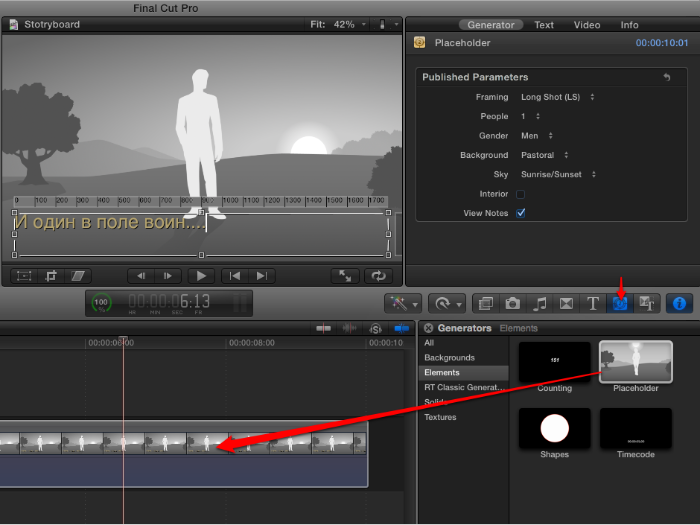Close the Generators browser with the X button
700x525 pixels.
[428, 328]
